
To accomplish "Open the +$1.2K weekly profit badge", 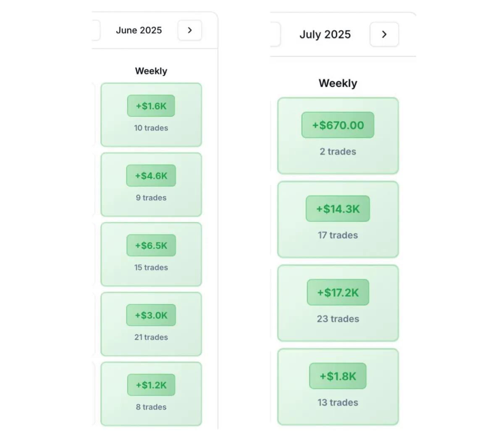I will pos(151,385).
